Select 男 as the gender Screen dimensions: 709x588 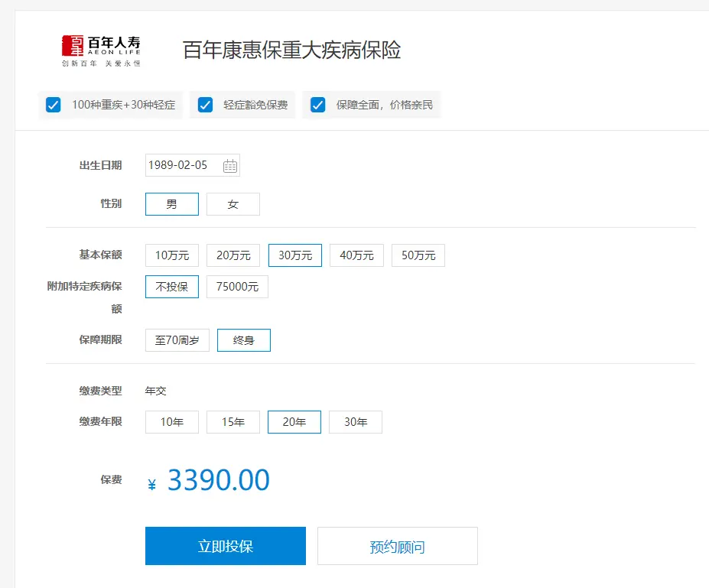click(x=171, y=203)
